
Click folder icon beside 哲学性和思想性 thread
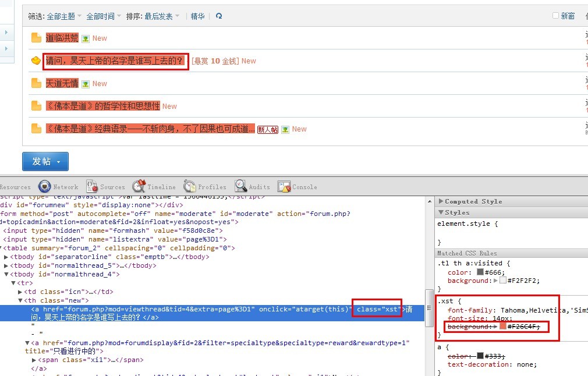click(x=36, y=106)
